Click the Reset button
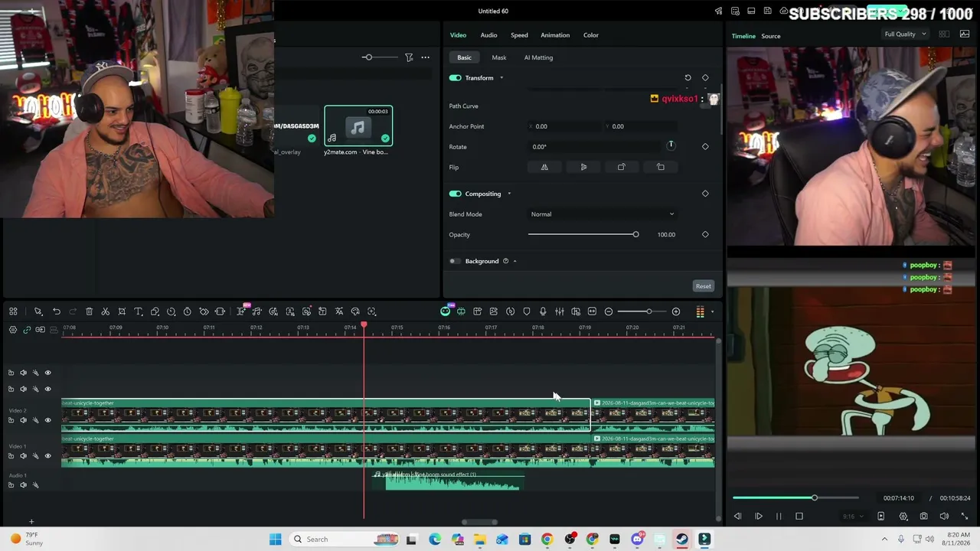The width and height of the screenshot is (980, 551). pyautogui.click(x=703, y=286)
